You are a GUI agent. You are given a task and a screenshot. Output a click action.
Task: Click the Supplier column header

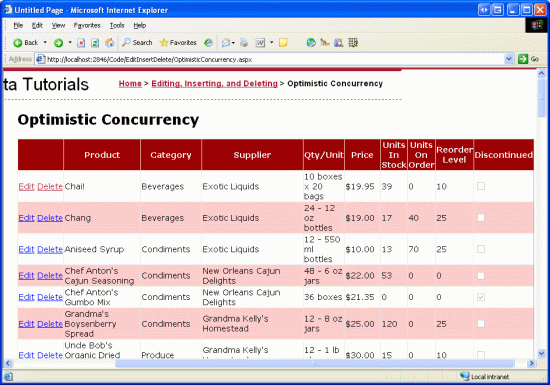[252, 155]
